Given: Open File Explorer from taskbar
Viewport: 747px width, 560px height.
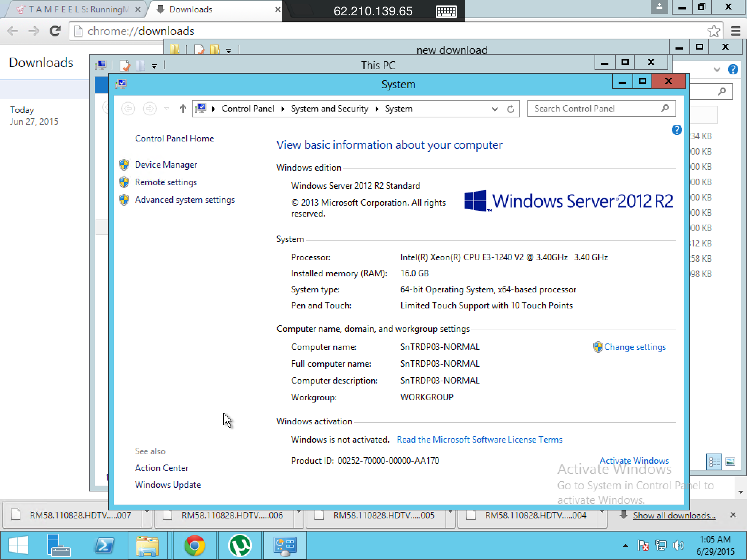Looking at the screenshot, I should click(147, 545).
